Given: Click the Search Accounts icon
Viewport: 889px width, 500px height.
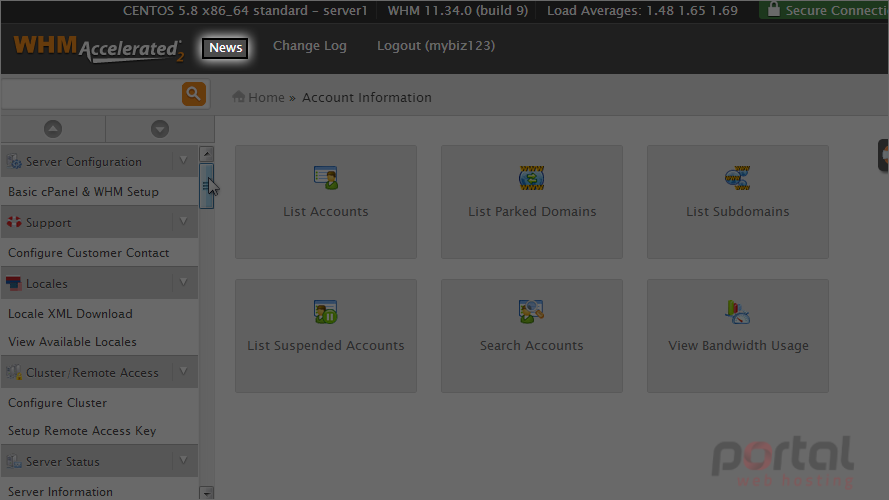Looking at the screenshot, I should (531, 312).
